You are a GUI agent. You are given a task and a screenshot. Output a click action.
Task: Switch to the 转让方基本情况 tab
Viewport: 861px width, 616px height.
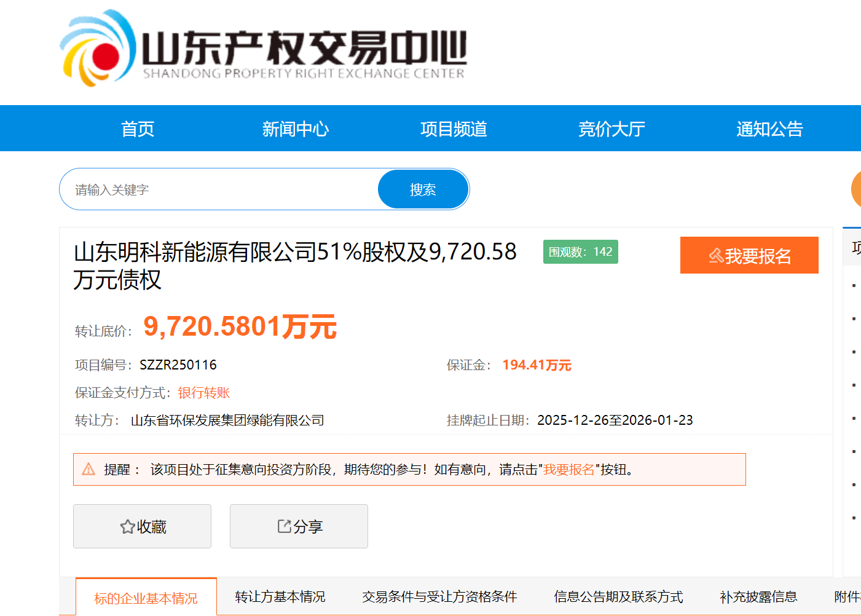tap(280, 597)
